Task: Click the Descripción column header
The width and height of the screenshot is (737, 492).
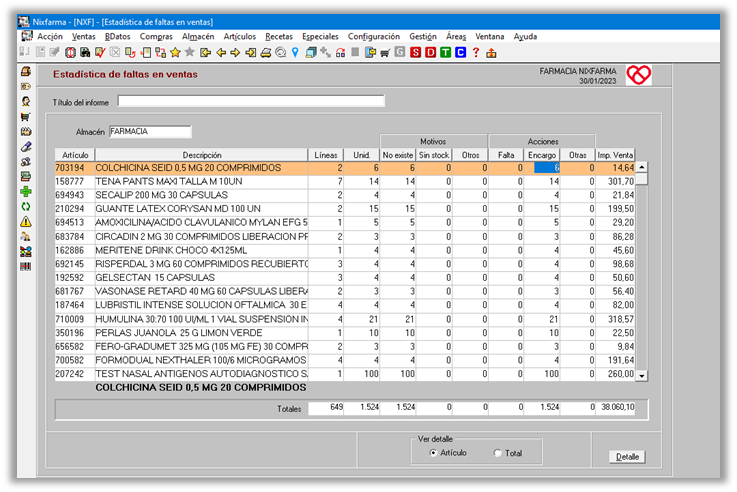Action: (202, 155)
